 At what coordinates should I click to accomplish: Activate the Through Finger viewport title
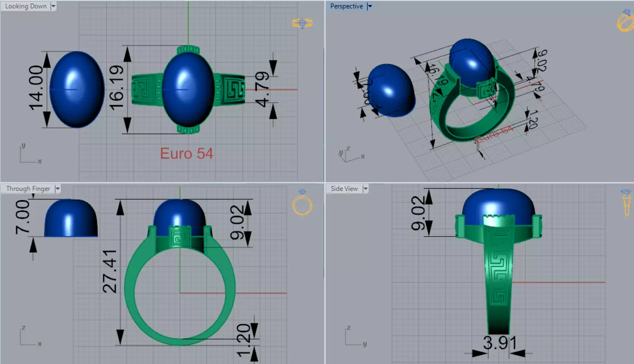tap(28, 189)
